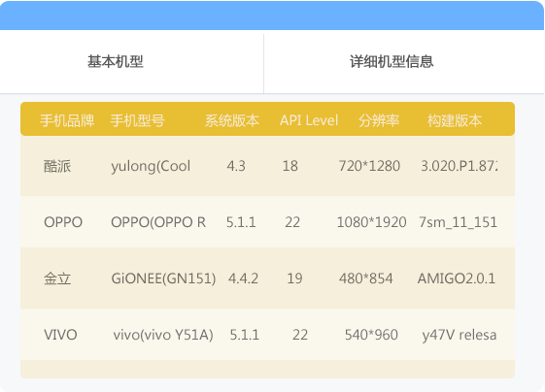Click the 手机型号 column header

[138, 120]
